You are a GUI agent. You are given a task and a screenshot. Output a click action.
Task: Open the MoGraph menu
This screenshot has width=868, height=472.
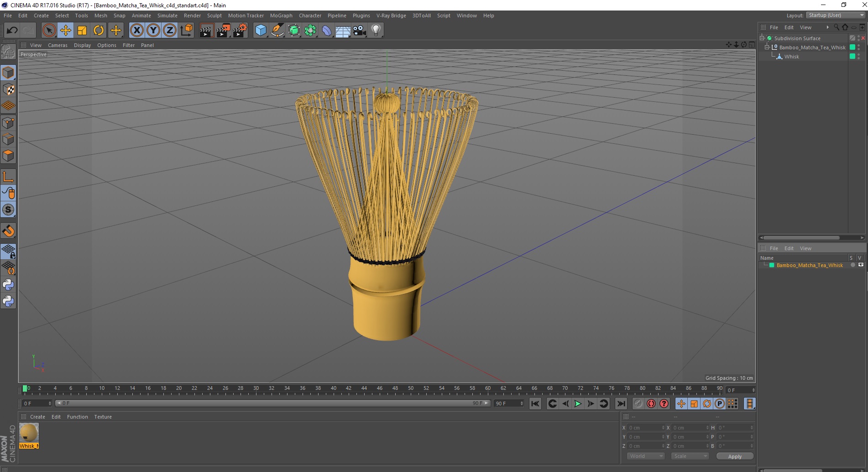(x=281, y=16)
